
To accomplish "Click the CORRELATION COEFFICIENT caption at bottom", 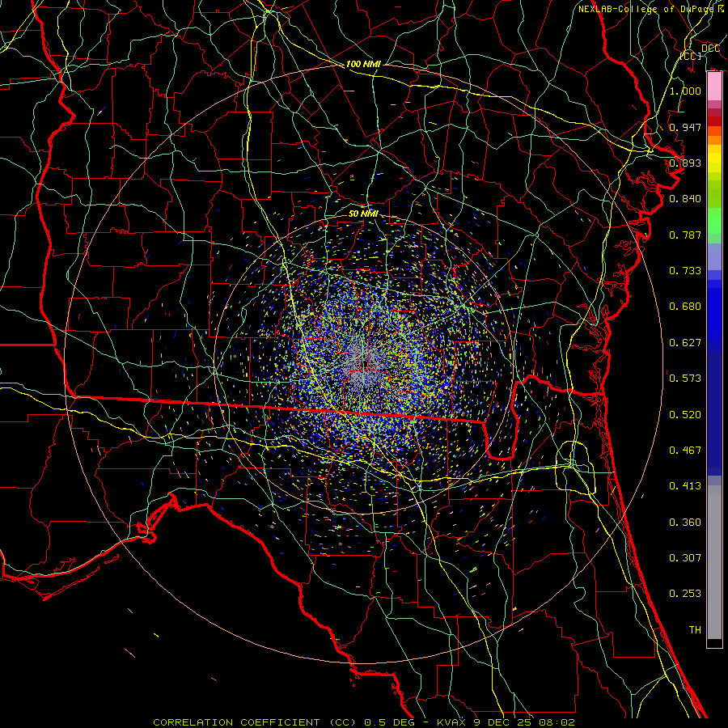I will [x=364, y=722].
